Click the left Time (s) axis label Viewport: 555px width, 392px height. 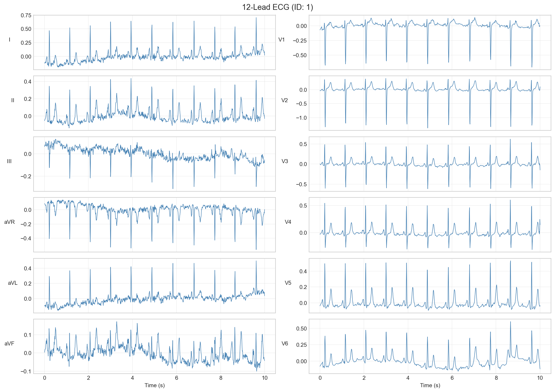pos(154,385)
